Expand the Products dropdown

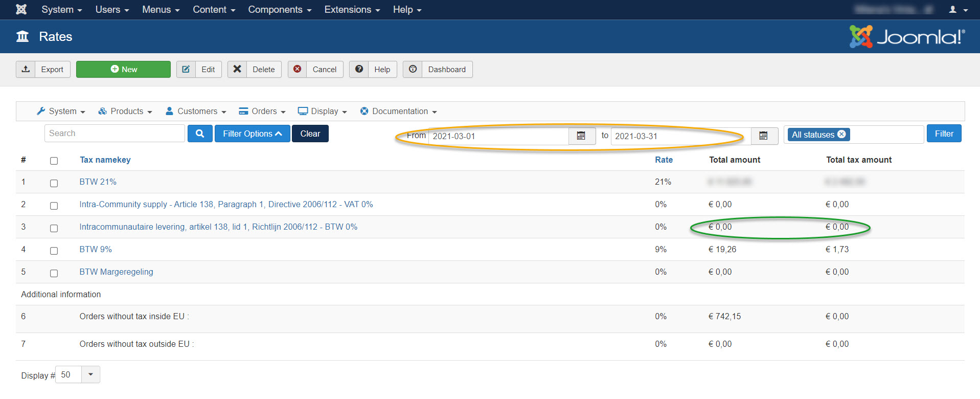click(x=125, y=111)
